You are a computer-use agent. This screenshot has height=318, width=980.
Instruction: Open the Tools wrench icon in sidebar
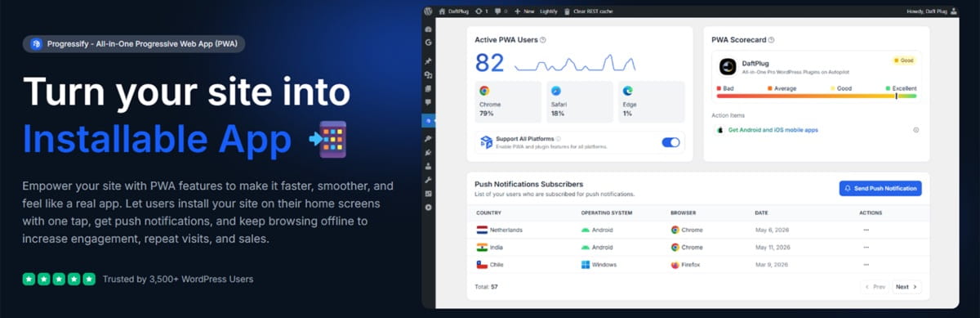coord(428,179)
